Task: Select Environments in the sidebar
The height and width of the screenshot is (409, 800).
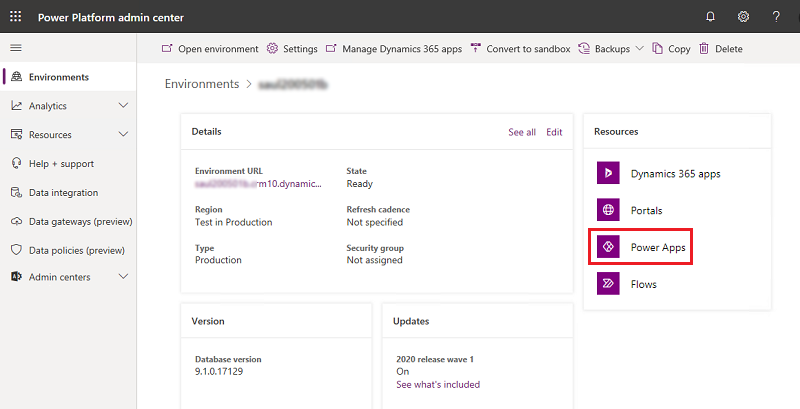Action: coord(68,77)
